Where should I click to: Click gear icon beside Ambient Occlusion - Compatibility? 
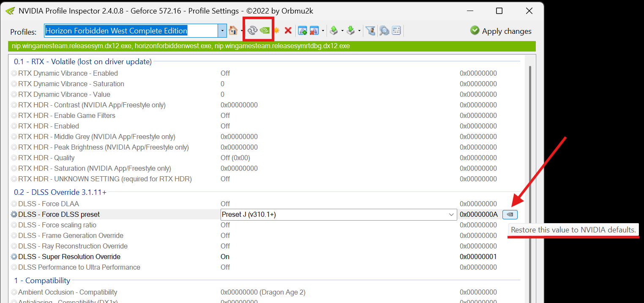point(14,292)
